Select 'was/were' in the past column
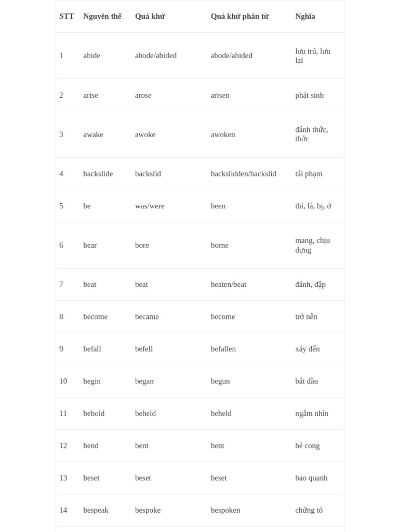The width and height of the screenshot is (399, 532). pyautogui.click(x=150, y=206)
